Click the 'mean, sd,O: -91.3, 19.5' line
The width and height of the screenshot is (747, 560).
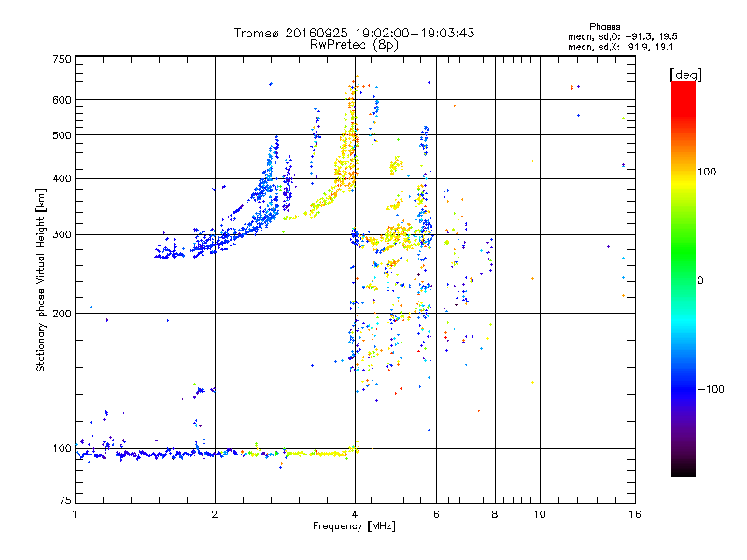623,36
